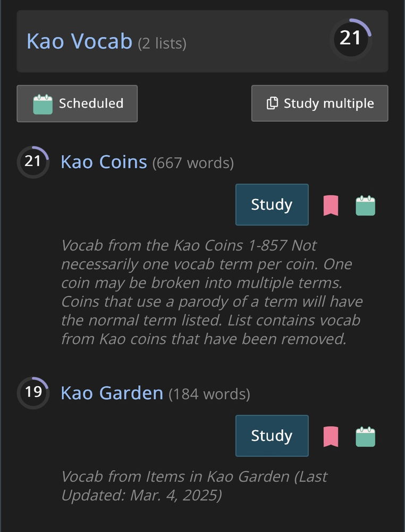Viewport: 405px width, 532px height.
Task: Click the bookmark icon for Kao Garden
Action: [x=331, y=436]
